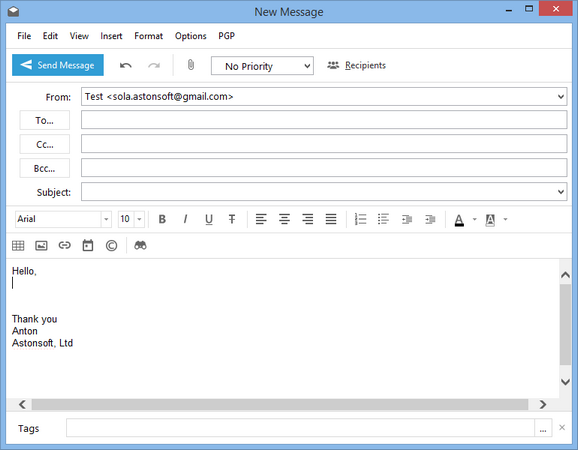Click the Tags ellipsis button

[543, 428]
